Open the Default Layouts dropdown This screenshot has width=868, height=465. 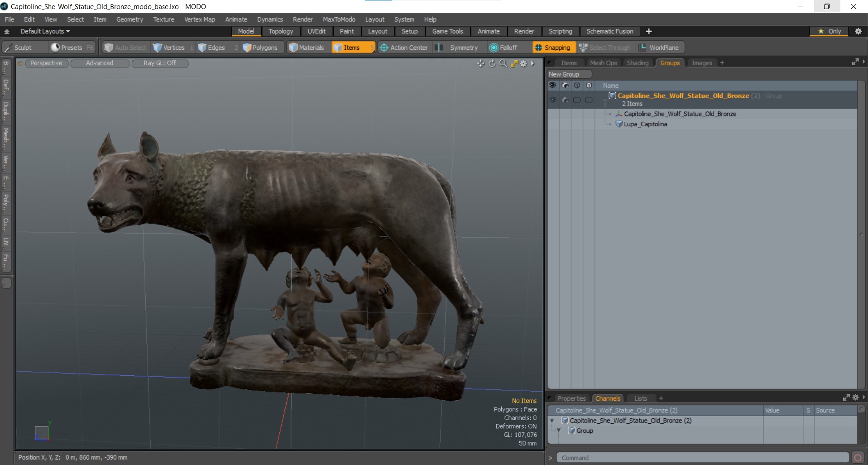pyautogui.click(x=45, y=31)
